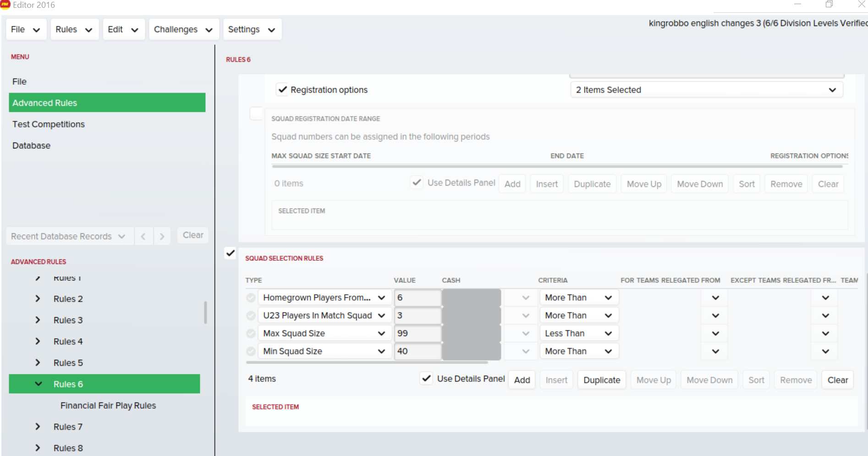
Task: Click Add in squad selection rules
Action: point(522,380)
